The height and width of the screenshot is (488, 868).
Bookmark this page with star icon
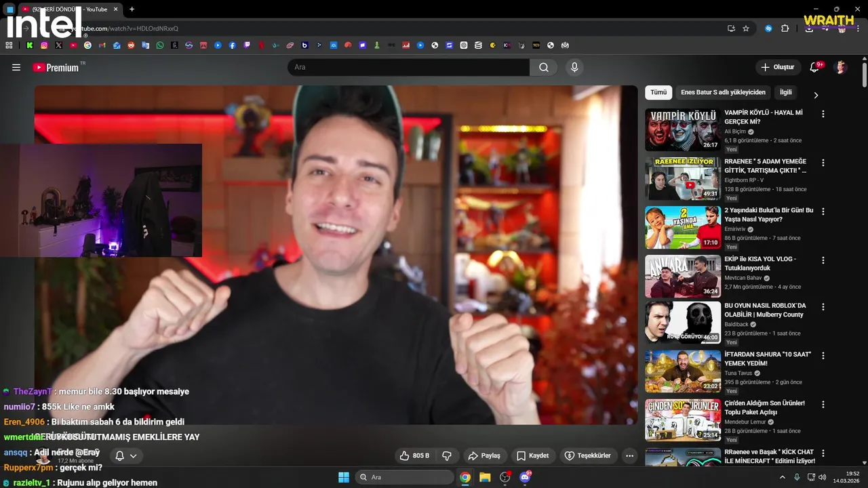[746, 28]
